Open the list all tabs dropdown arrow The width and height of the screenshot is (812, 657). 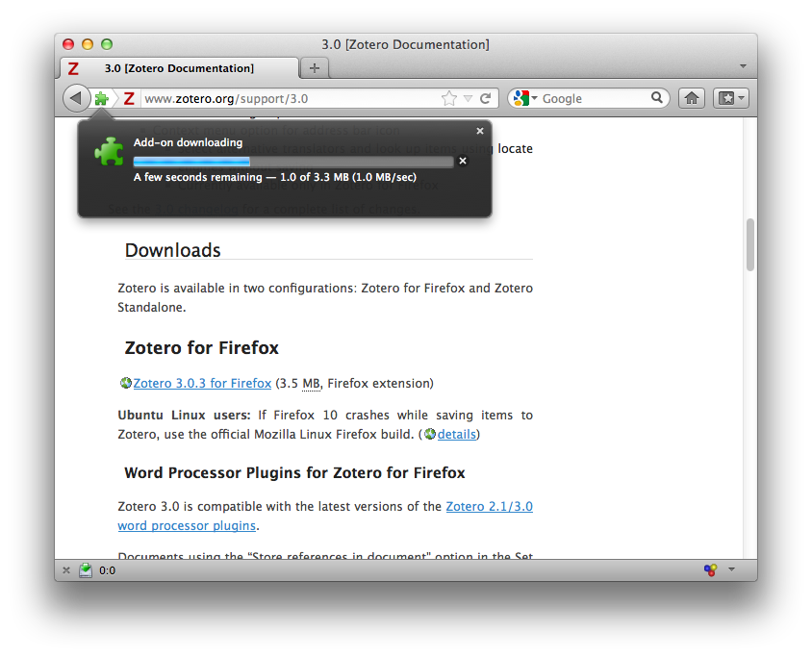(x=743, y=66)
